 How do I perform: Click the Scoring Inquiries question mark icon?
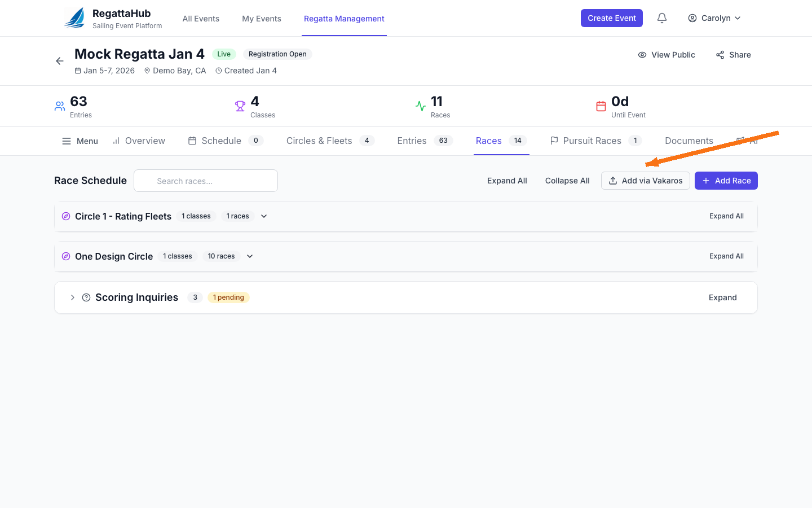click(x=86, y=297)
